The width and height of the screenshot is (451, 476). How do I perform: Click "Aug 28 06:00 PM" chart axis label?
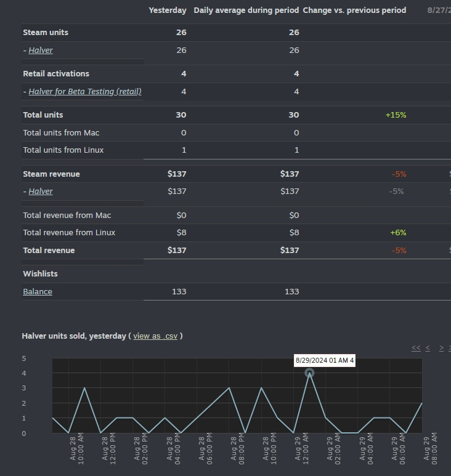click(205, 449)
